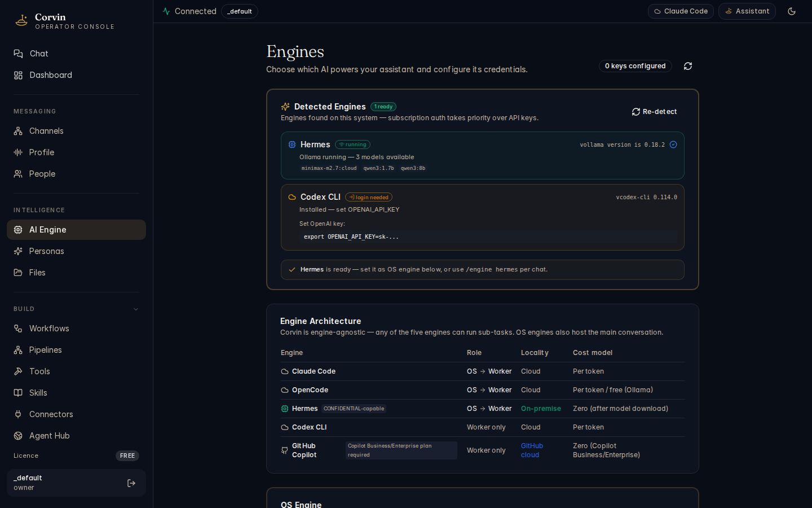The width and height of the screenshot is (812, 508).
Task: Click the refresh icon beside keys configured
Action: point(688,66)
